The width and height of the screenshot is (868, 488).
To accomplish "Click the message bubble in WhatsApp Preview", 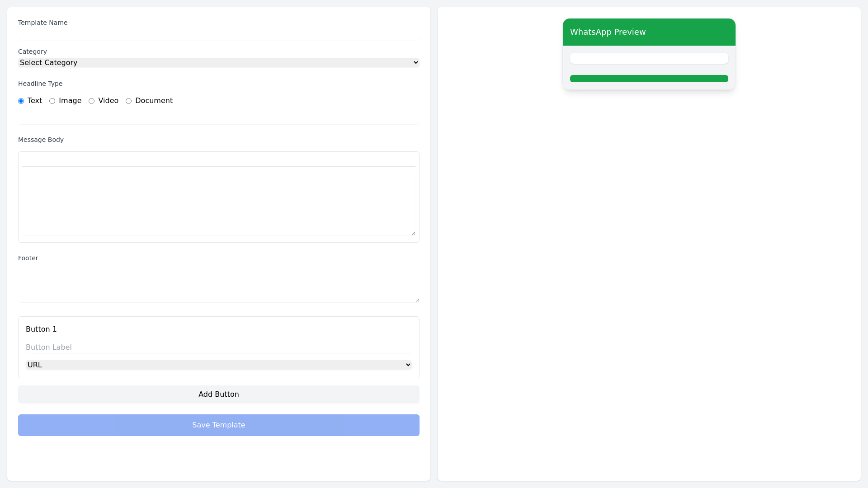I will click(x=649, y=58).
